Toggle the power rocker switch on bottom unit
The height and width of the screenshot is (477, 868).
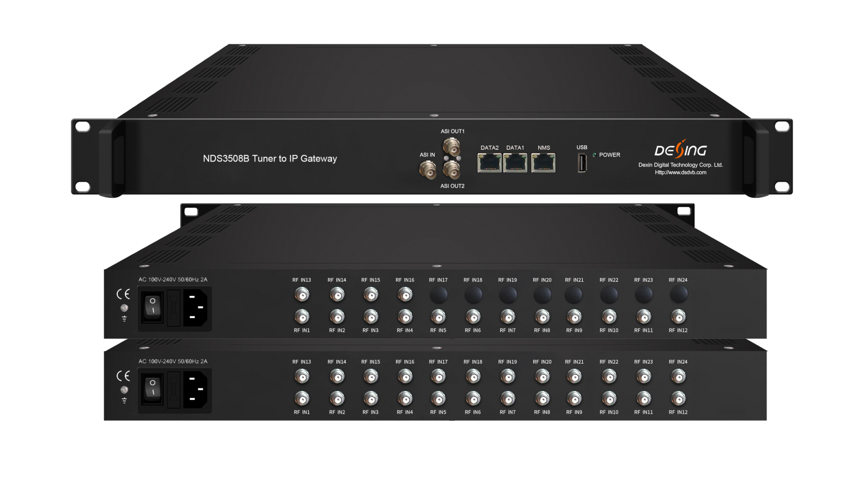click(153, 389)
